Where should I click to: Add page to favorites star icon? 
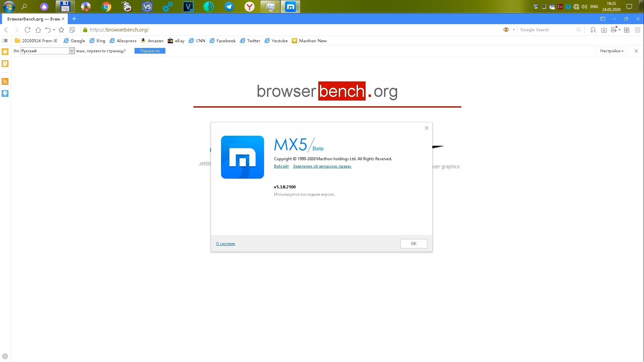[x=61, y=30]
